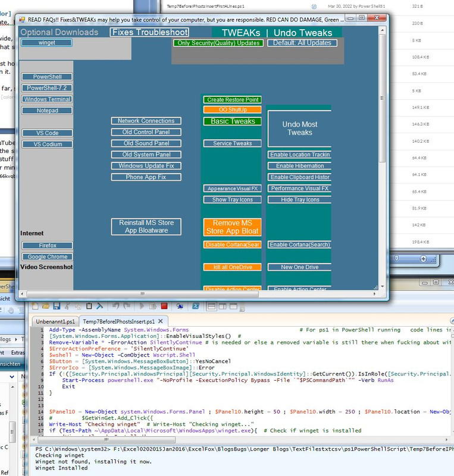
Task: Close the Temp7BeforeIPhostsInsert.ps1 tab
Action: 161,321
